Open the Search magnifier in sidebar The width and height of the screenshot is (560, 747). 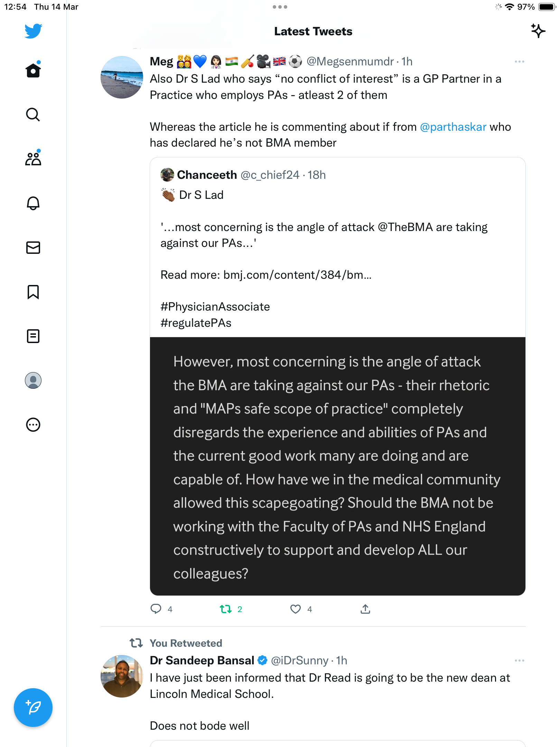[x=33, y=114]
